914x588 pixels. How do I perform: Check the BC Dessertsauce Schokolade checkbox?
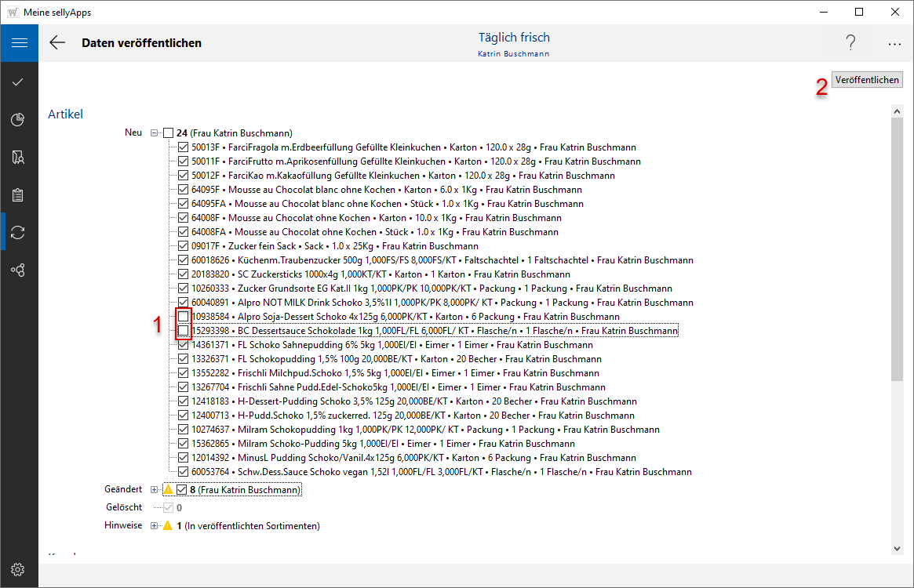[x=183, y=331]
